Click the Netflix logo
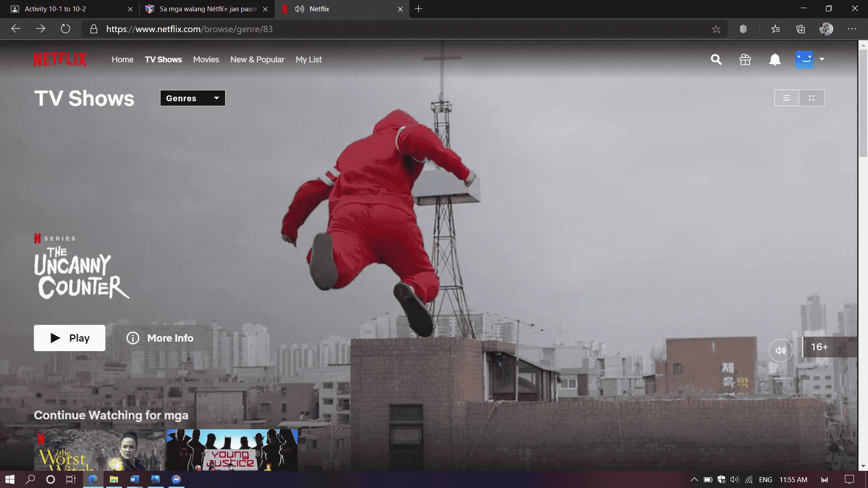This screenshot has width=868, height=488. [60, 59]
